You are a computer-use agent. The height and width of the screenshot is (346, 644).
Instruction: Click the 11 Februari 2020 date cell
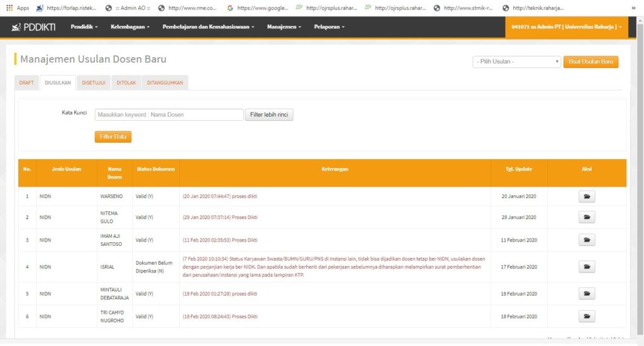point(519,240)
